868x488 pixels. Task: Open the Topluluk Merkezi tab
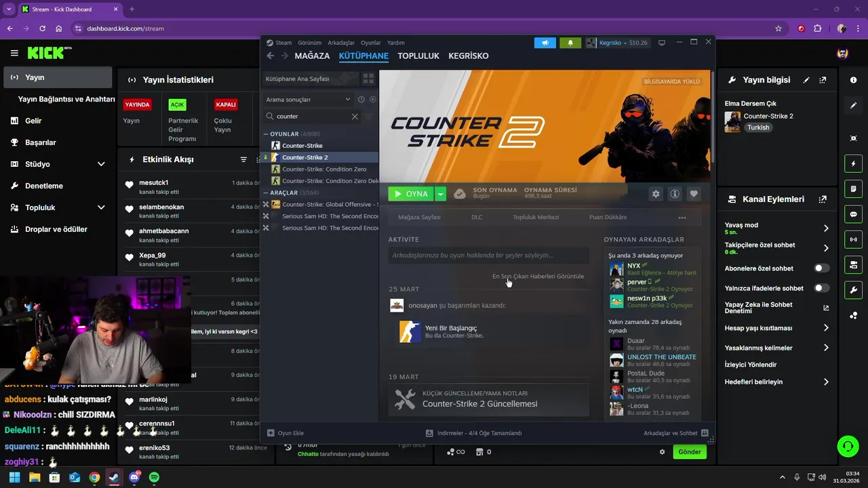coord(536,218)
